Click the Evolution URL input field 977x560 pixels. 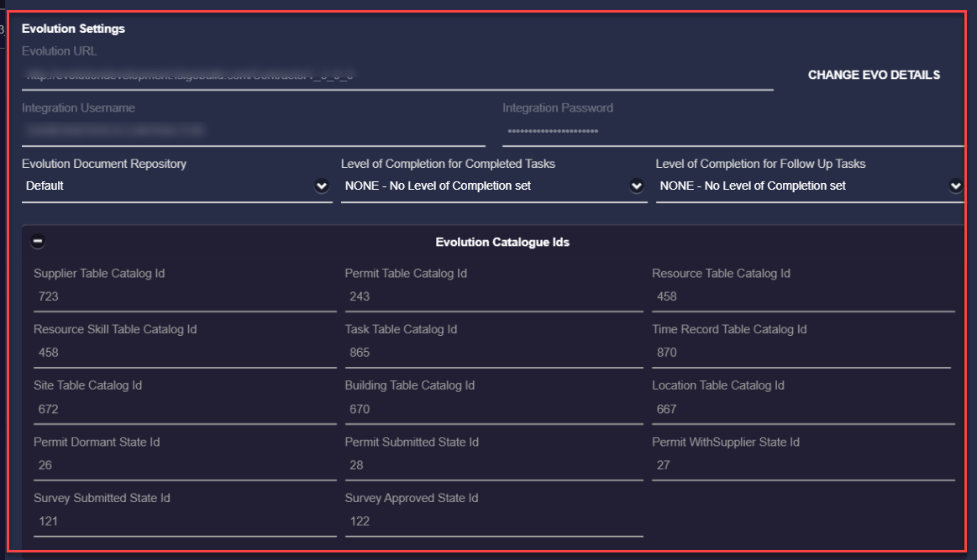[x=397, y=76]
